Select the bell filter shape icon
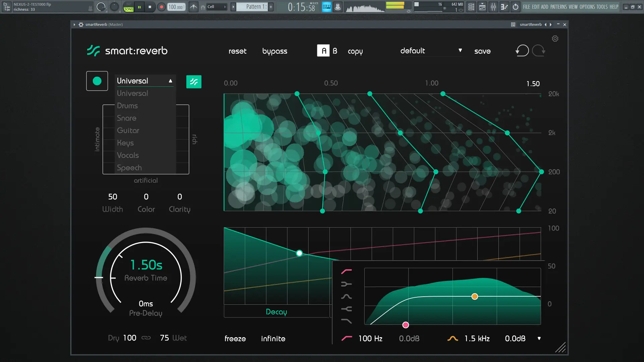Viewport: 644px width, 362px height. [346, 297]
